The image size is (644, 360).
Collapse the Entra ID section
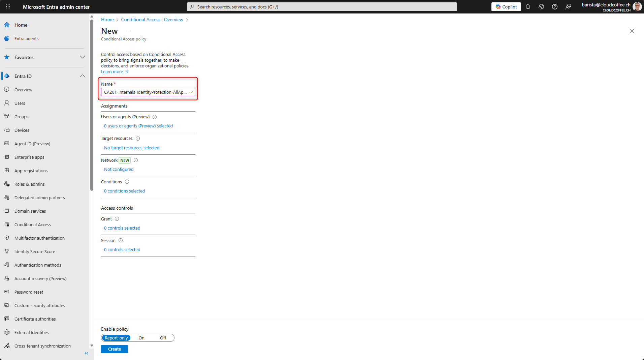tap(82, 76)
